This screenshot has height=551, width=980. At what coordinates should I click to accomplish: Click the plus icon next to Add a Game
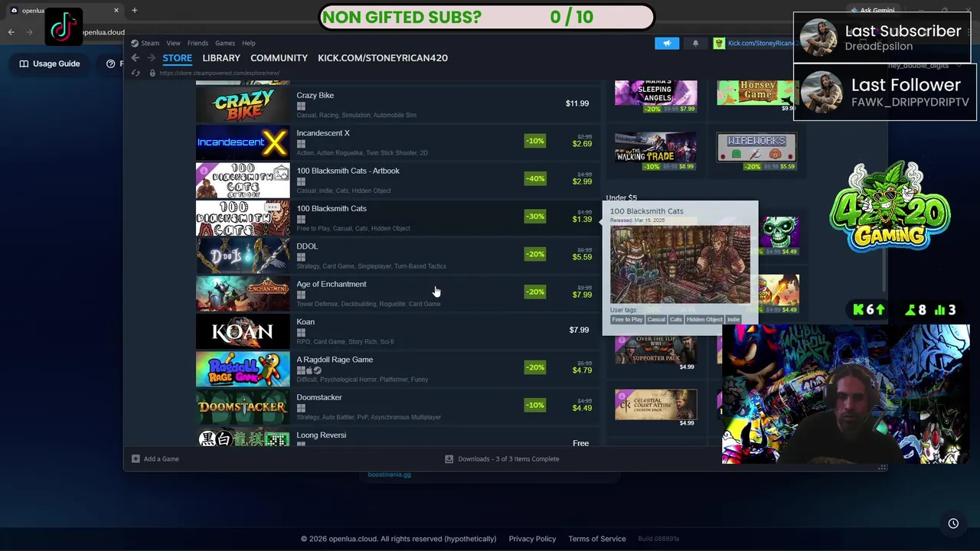point(136,458)
